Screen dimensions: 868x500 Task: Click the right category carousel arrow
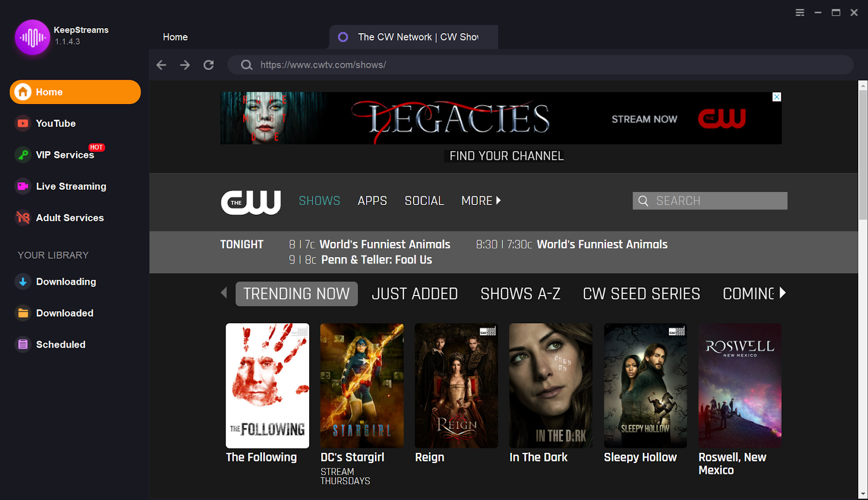(782, 293)
